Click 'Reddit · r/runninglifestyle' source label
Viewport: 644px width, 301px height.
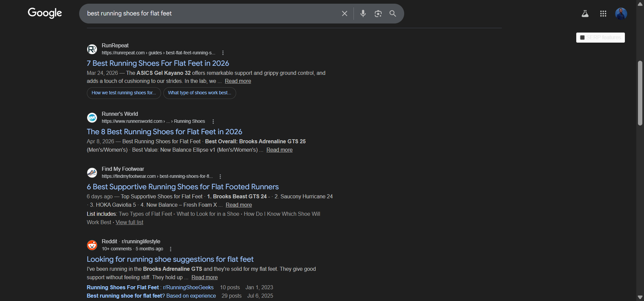click(131, 242)
